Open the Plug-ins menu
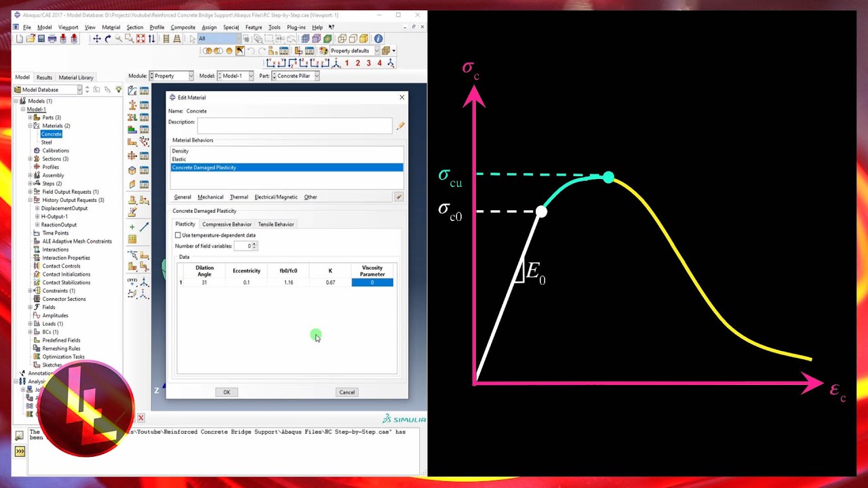The height and width of the screenshot is (488, 868). click(296, 27)
